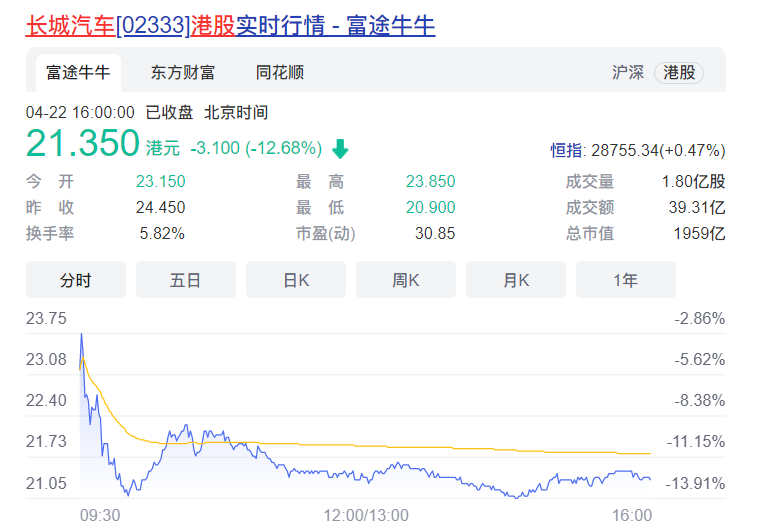The image size is (761, 530).
Task: Click the 总市值 value 1959亿
Action: coord(699,234)
